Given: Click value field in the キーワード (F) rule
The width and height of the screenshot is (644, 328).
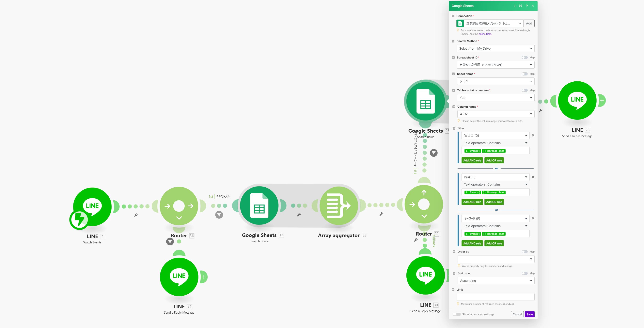Looking at the screenshot, I should tap(495, 234).
